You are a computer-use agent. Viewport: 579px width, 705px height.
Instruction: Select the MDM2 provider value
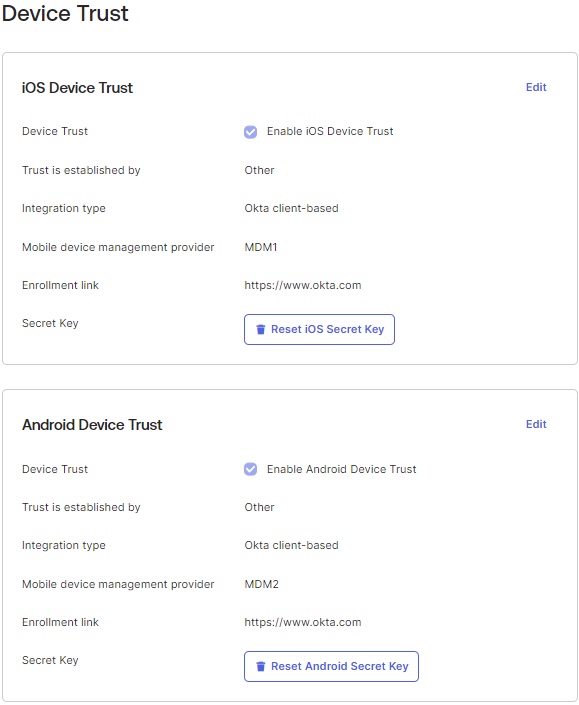(261, 584)
